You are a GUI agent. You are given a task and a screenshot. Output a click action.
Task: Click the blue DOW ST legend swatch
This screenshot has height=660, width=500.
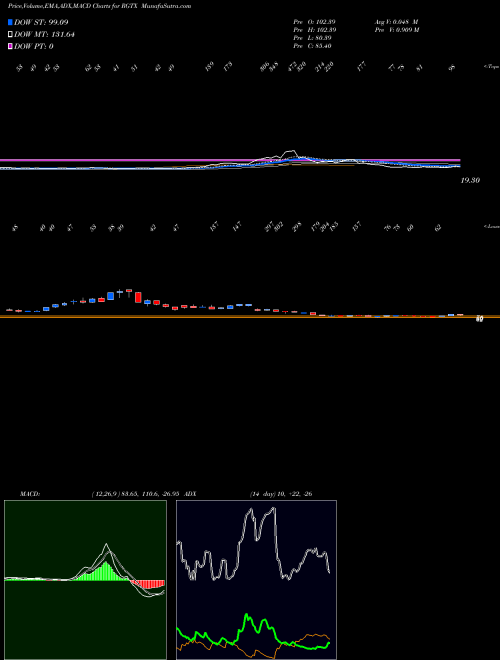[x=10, y=22]
